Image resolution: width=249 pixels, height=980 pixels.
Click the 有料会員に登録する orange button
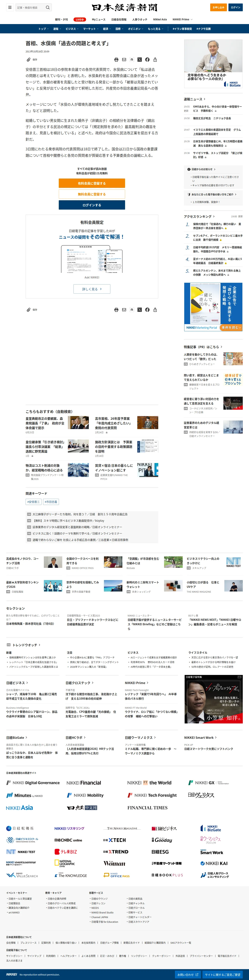tap(92, 183)
